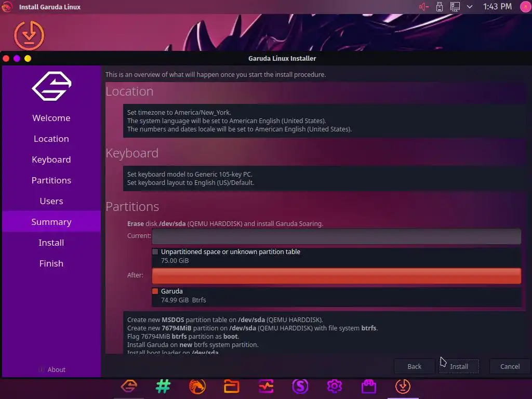Click the grey current partition bar
This screenshot has width=532, height=399.
coord(336,236)
